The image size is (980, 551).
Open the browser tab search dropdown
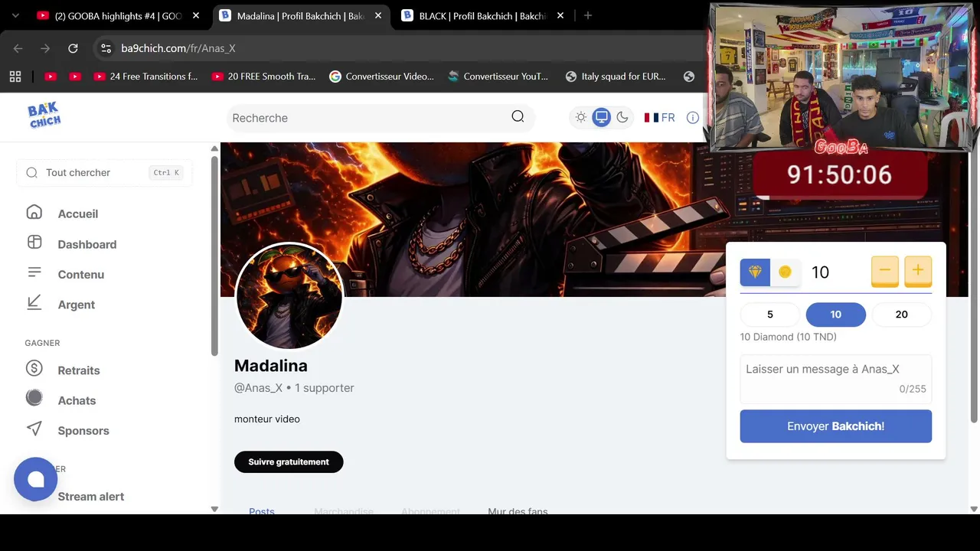click(x=15, y=15)
